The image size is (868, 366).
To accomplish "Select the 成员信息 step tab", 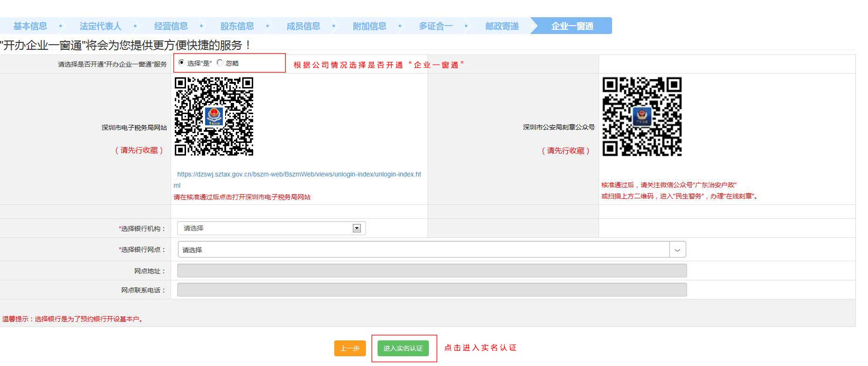I will 303,26.
